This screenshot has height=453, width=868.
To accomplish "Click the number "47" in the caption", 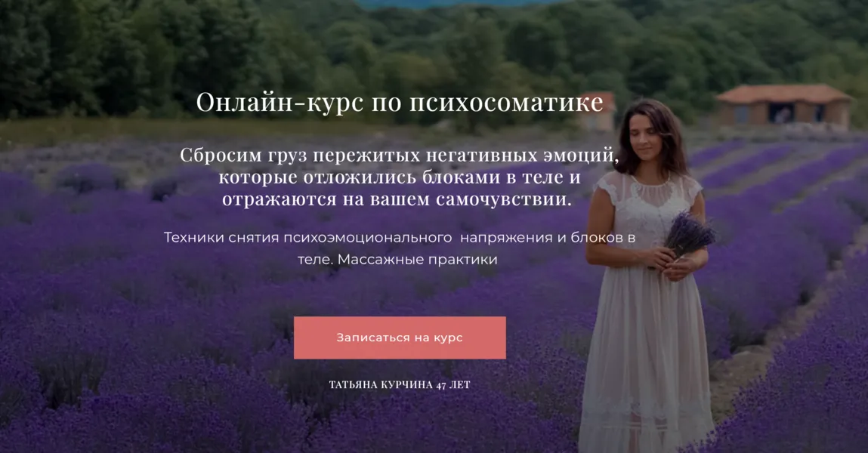I will (x=441, y=385).
